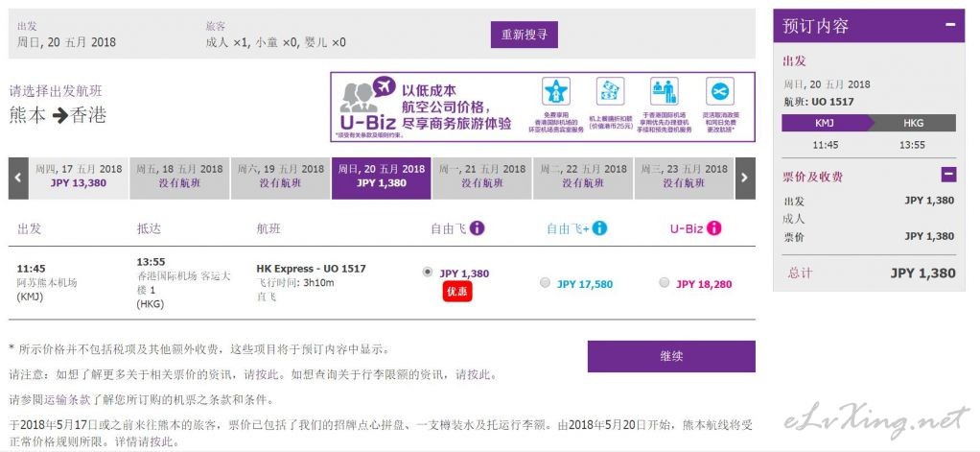
Task: Click the 继续 continue button
Action: [671, 356]
